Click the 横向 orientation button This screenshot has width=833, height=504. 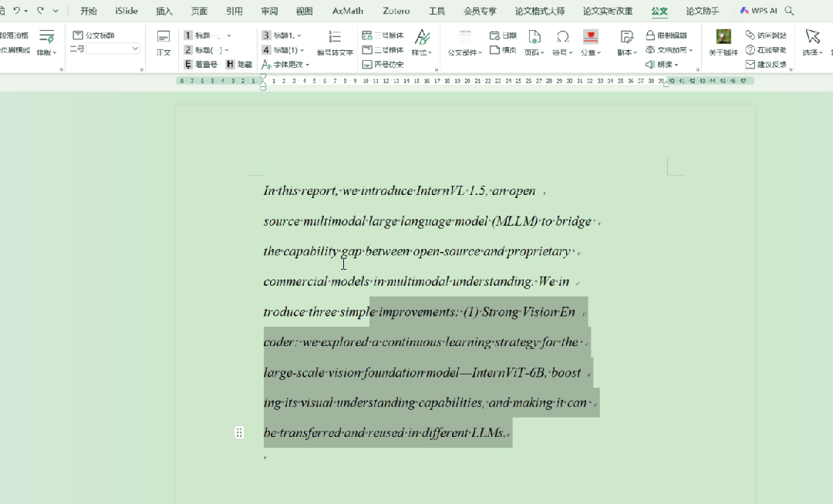coord(503,50)
